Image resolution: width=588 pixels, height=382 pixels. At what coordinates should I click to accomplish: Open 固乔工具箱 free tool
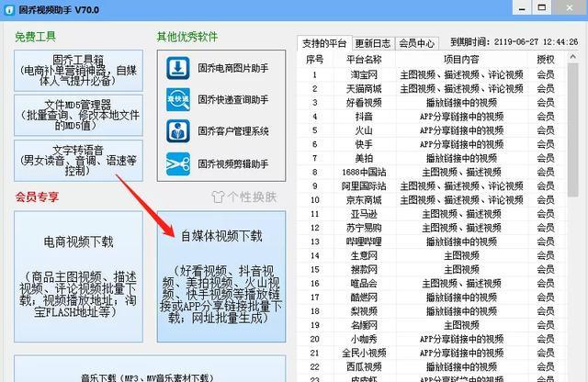(x=78, y=71)
